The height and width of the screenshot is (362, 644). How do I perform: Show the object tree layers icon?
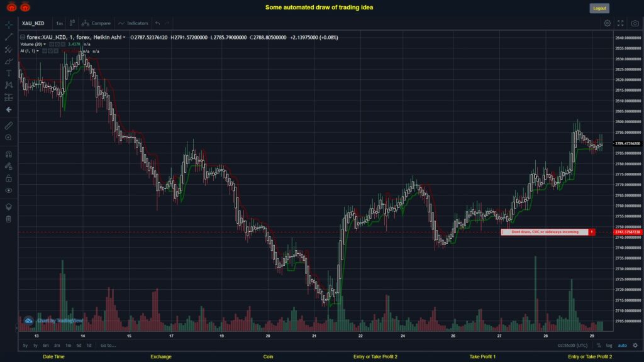coord(9,207)
